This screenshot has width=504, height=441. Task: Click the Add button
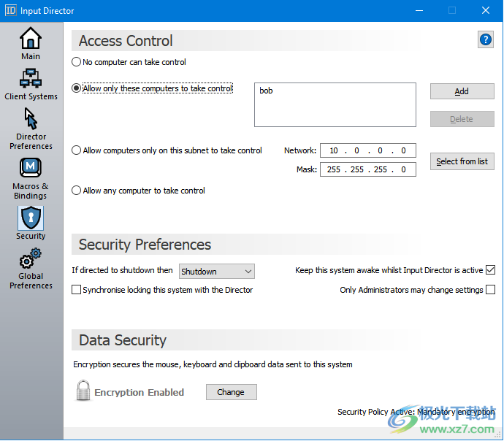[x=462, y=91]
